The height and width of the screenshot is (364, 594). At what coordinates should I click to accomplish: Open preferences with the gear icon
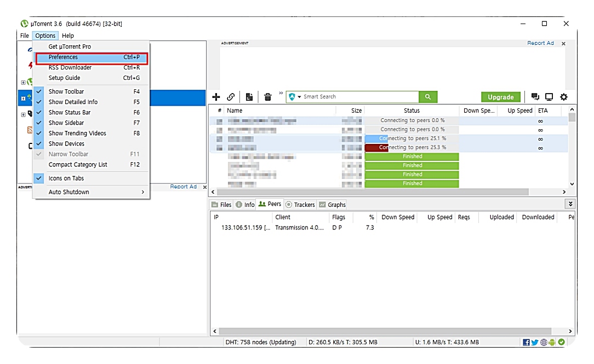coord(564,97)
